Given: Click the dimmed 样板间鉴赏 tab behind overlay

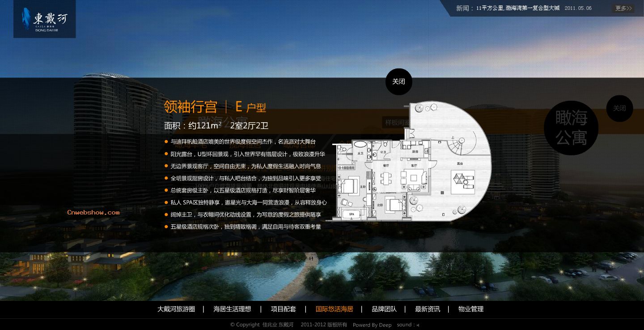Looking at the screenshot, I should (x=397, y=122).
